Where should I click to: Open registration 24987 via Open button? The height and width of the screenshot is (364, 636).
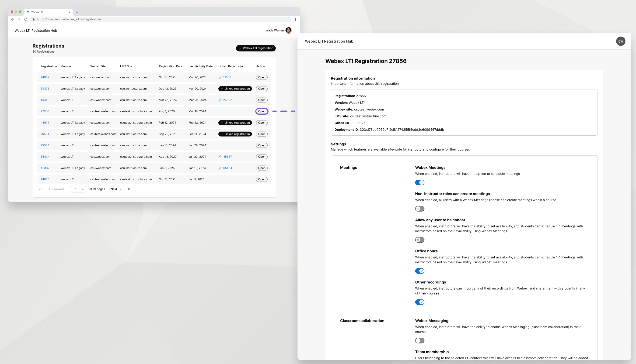click(x=262, y=77)
